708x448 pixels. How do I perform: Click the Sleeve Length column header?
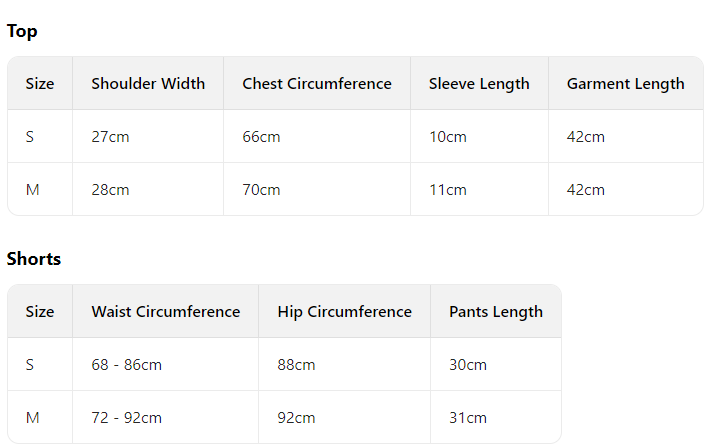coord(479,84)
